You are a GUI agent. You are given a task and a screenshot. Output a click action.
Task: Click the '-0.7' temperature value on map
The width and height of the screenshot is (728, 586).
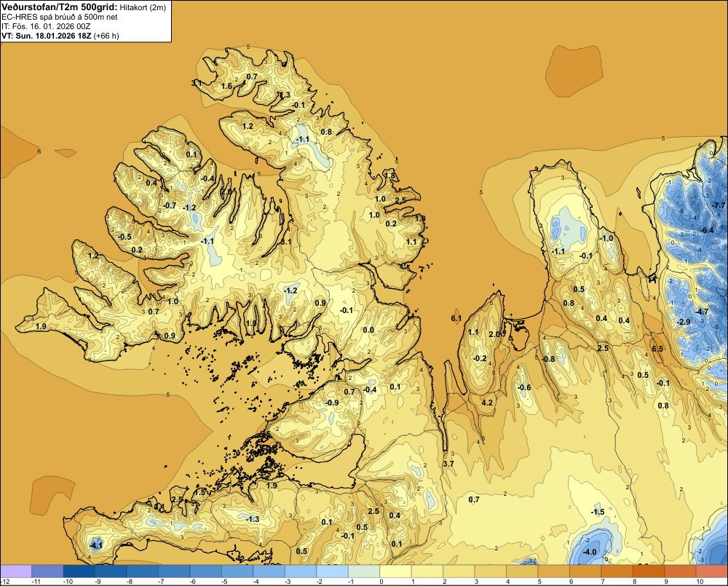170,205
